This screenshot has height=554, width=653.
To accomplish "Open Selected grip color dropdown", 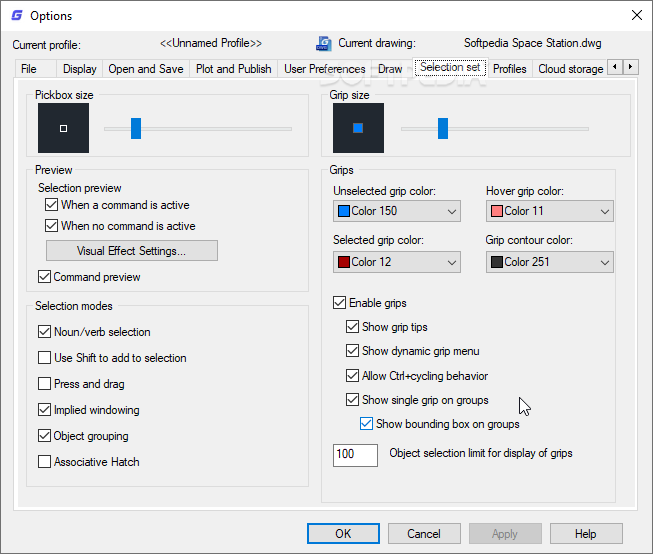I will (396, 262).
